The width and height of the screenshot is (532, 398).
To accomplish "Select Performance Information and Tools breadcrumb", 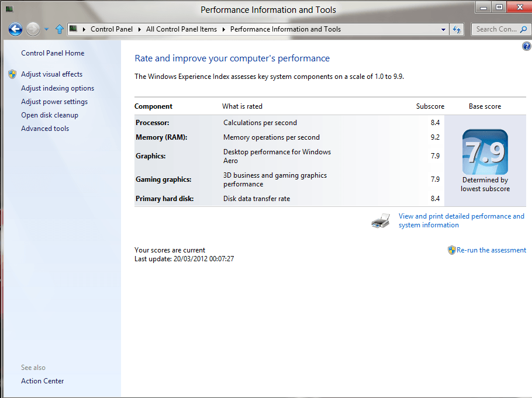I will tap(285, 29).
